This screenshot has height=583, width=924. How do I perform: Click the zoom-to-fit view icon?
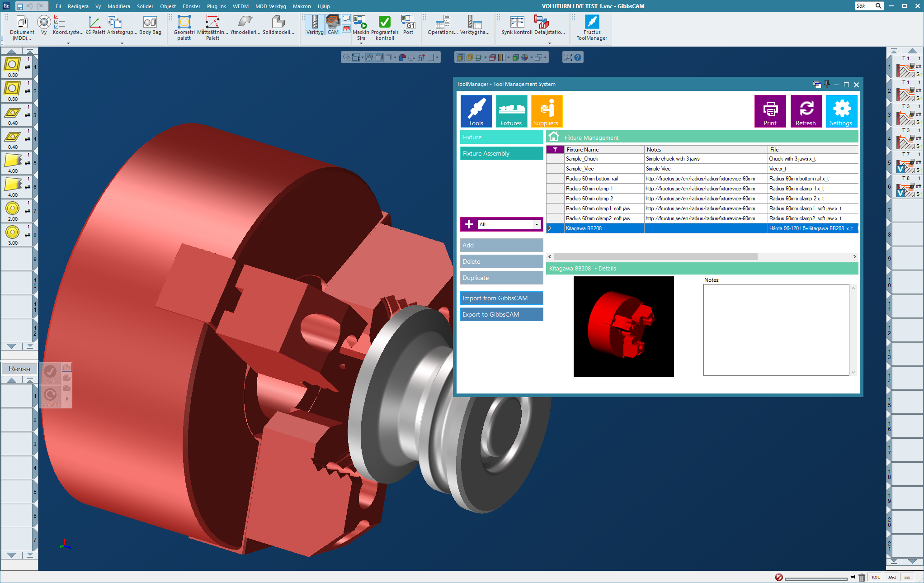(x=568, y=57)
